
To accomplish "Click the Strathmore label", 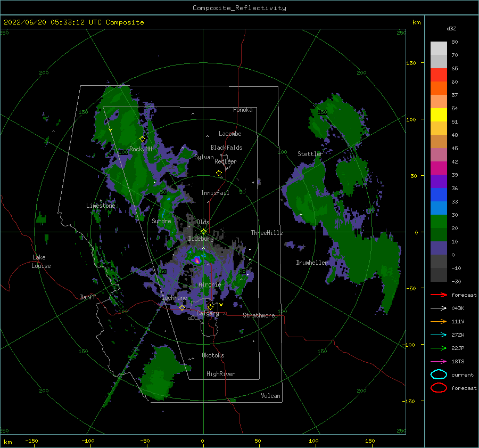I will coord(259,315).
